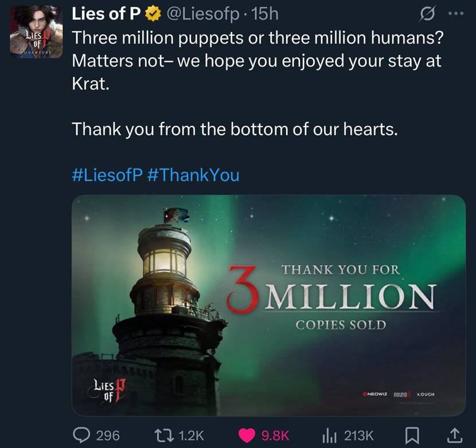476x448 pixels.
Task: Click the reply speech bubble icon
Action: pyautogui.click(x=81, y=435)
